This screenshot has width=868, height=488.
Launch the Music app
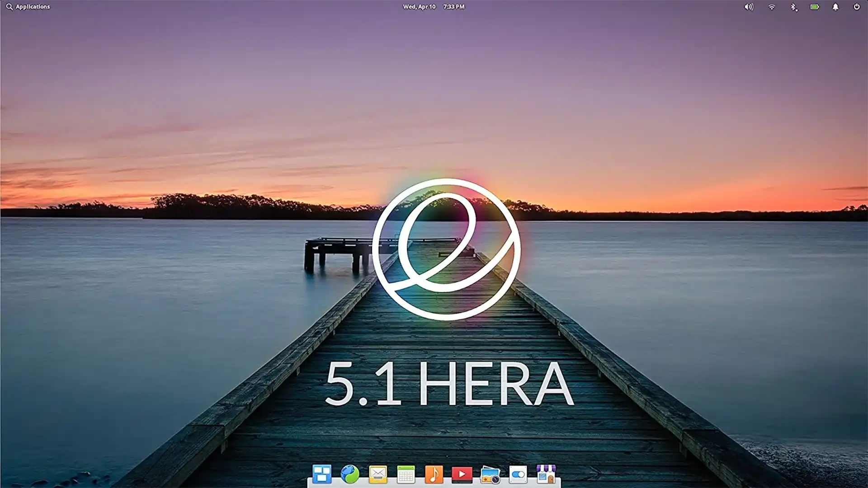click(434, 474)
